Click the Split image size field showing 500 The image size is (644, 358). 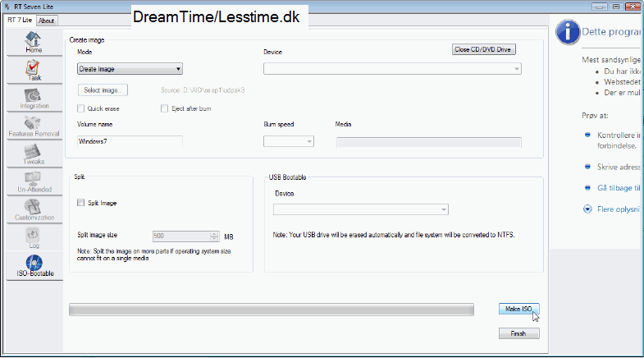(182, 236)
